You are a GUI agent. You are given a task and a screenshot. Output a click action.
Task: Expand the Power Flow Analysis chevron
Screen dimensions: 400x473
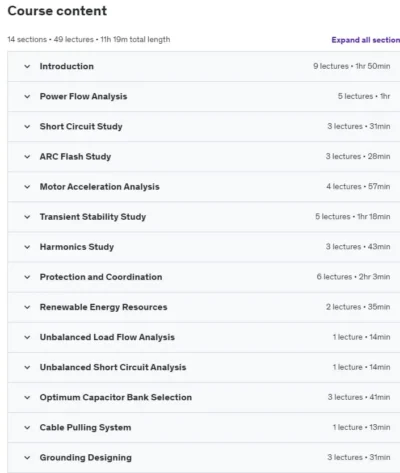[27, 97]
